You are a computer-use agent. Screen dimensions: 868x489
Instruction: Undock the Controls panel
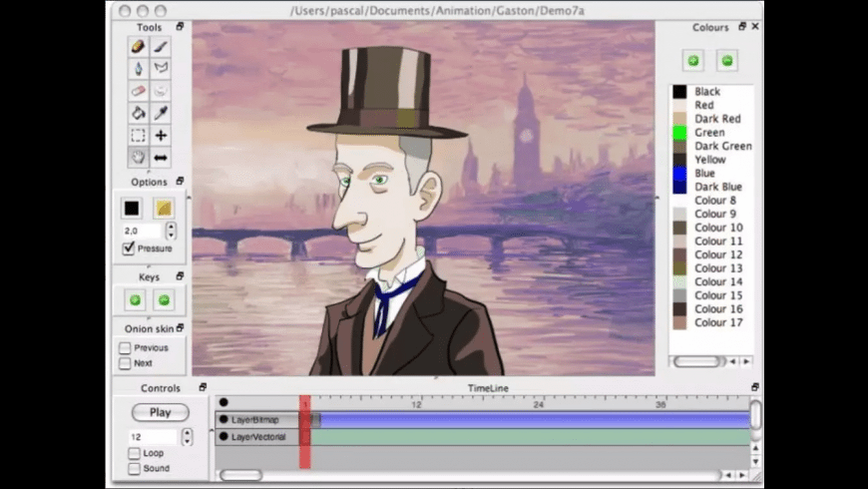203,387
